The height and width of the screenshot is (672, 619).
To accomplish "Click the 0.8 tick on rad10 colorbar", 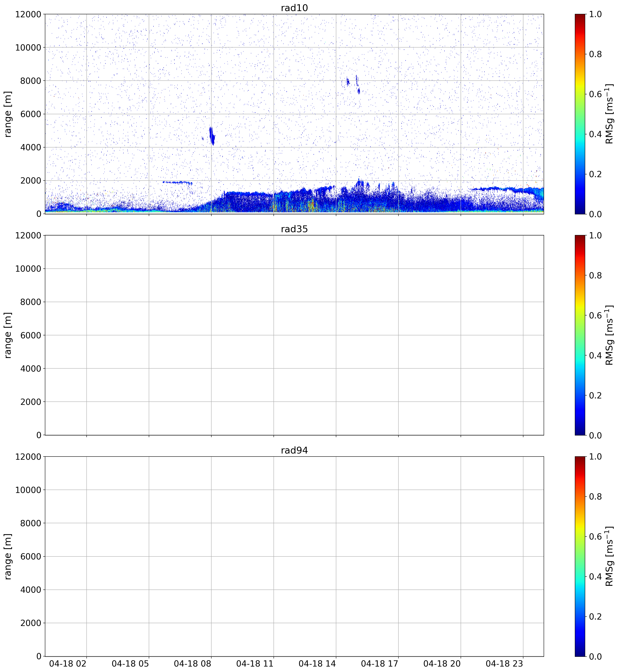I will point(595,54).
